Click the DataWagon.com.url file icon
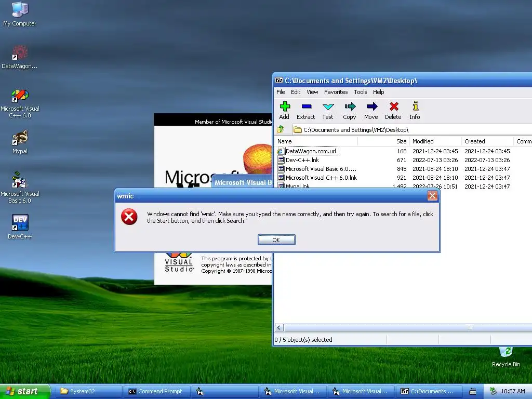 [x=281, y=151]
